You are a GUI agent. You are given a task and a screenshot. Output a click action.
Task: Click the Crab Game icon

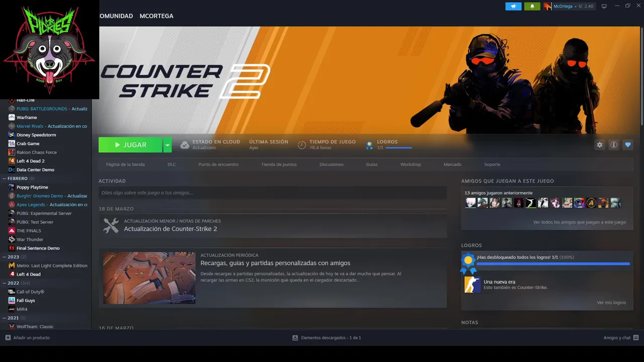(x=12, y=143)
